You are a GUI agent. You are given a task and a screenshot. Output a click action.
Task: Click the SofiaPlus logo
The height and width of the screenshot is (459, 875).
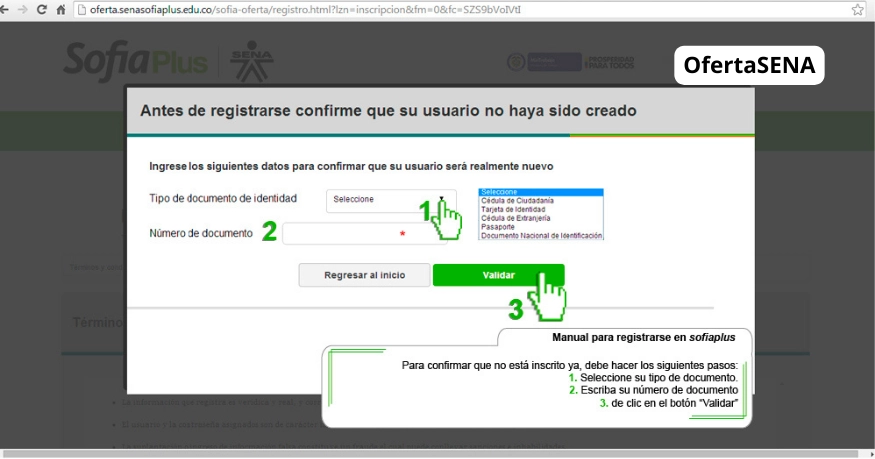(x=135, y=61)
